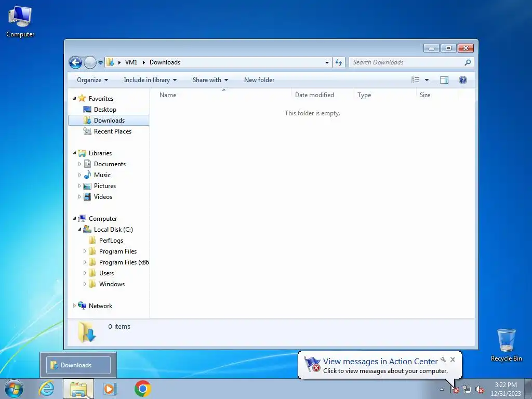
Task: Sort by the Name column header
Action: pos(224,95)
